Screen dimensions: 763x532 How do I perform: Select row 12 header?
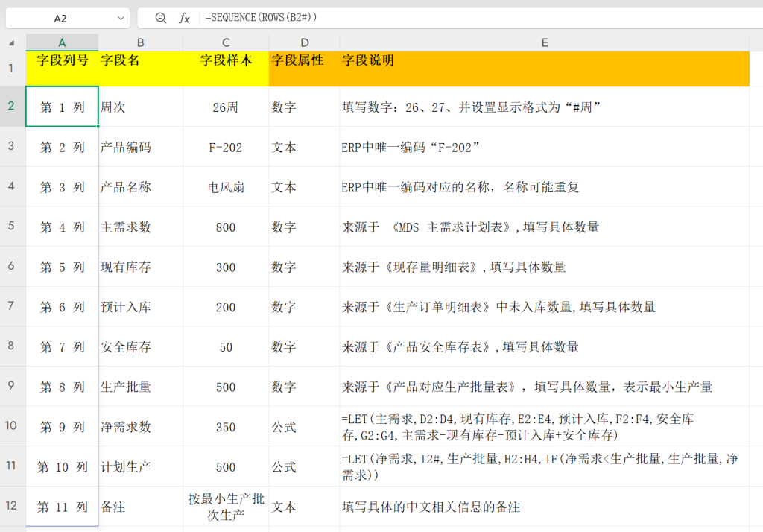(11, 506)
